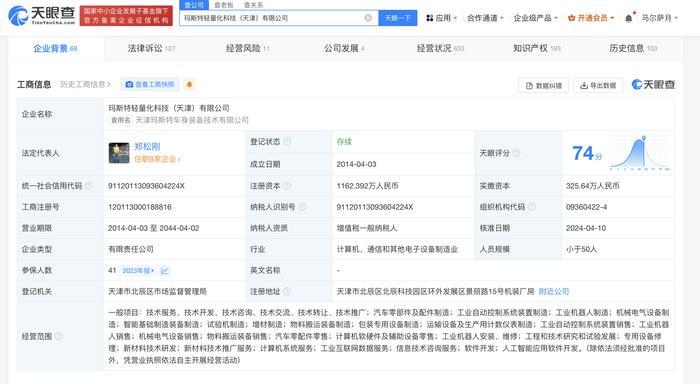Open the trend chart icon beside 参保人数
The image size is (700, 384).
pos(165,271)
